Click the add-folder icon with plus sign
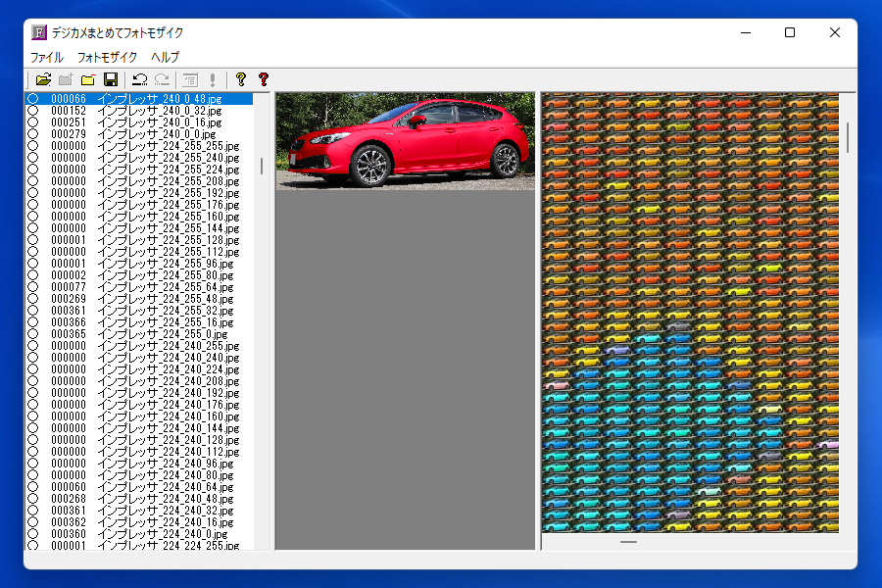The width and height of the screenshot is (882, 588). [x=66, y=80]
